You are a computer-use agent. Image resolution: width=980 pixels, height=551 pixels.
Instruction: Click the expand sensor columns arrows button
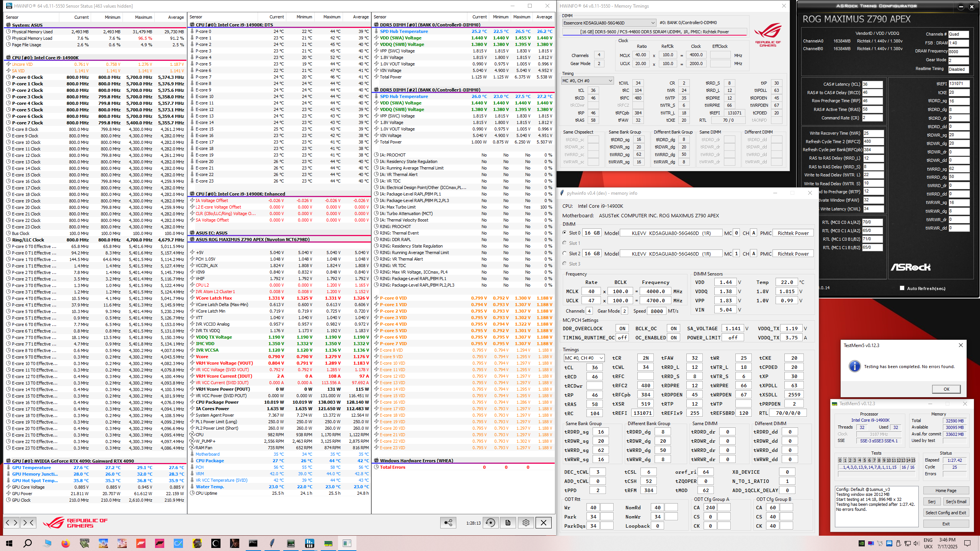click(x=11, y=522)
